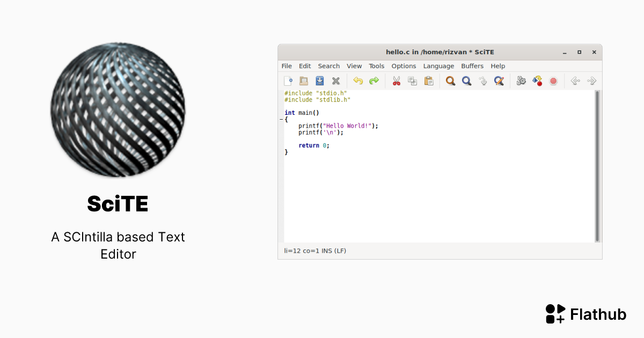Image resolution: width=644 pixels, height=338 pixels.
Task: Click the Open file folder icon
Action: tap(304, 81)
